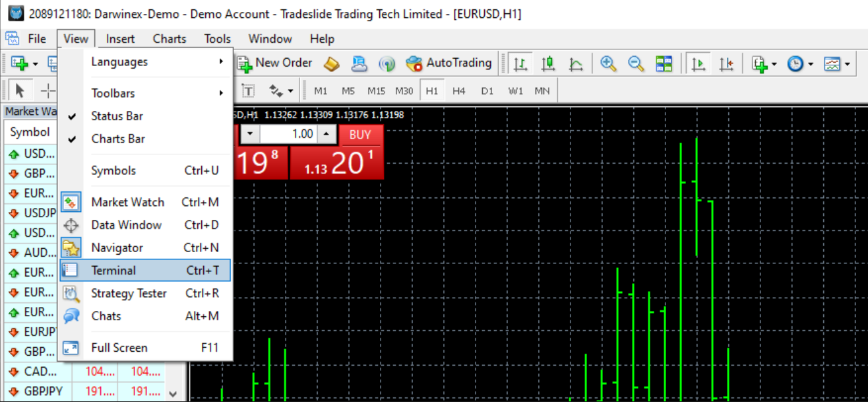The width and height of the screenshot is (868, 402).
Task: Click the trade volume field showing 1.00
Action: click(x=288, y=134)
